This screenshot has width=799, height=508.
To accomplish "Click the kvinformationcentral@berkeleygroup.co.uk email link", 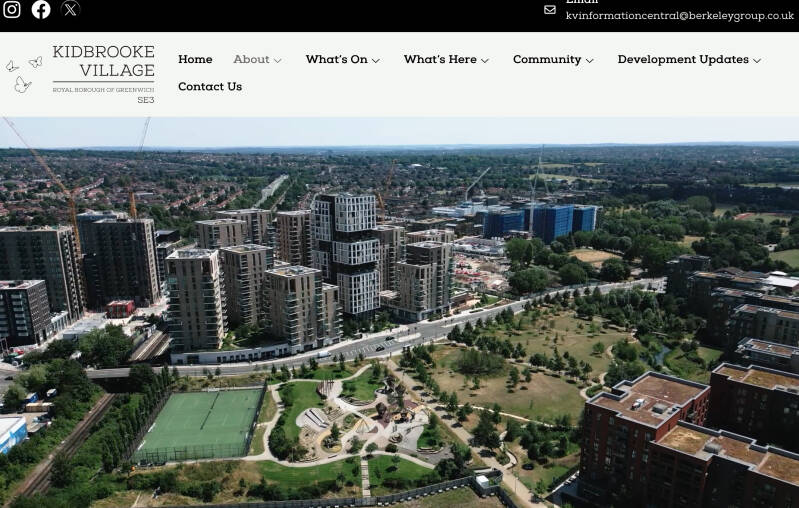I will 680,16.
